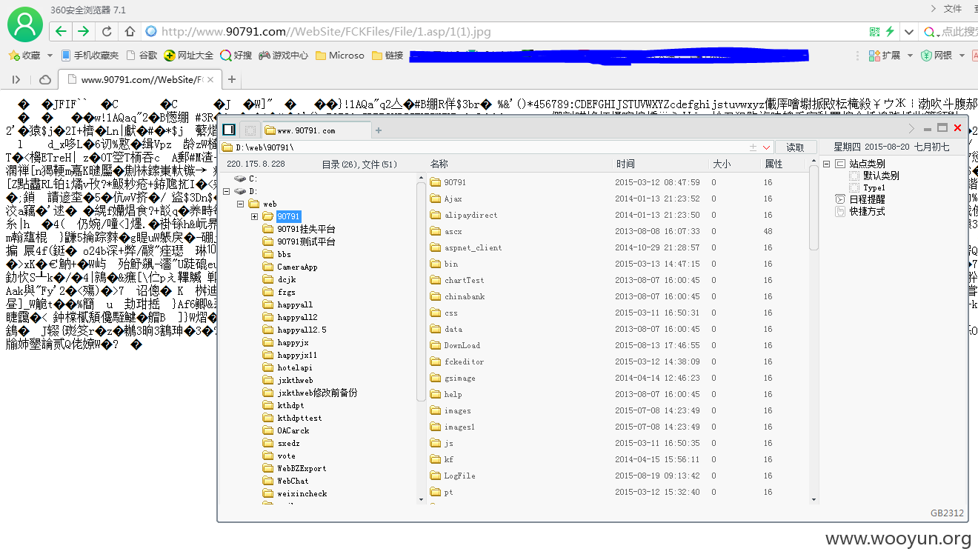978x560 pixels.
Task: Close the www.90791.com browser tab
Action: (211, 79)
